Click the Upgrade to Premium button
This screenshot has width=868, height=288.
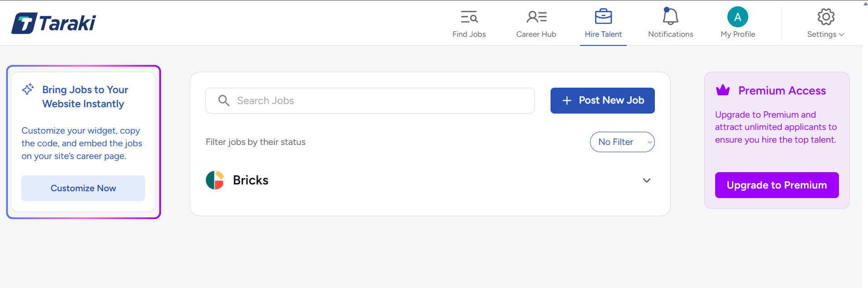tap(776, 185)
